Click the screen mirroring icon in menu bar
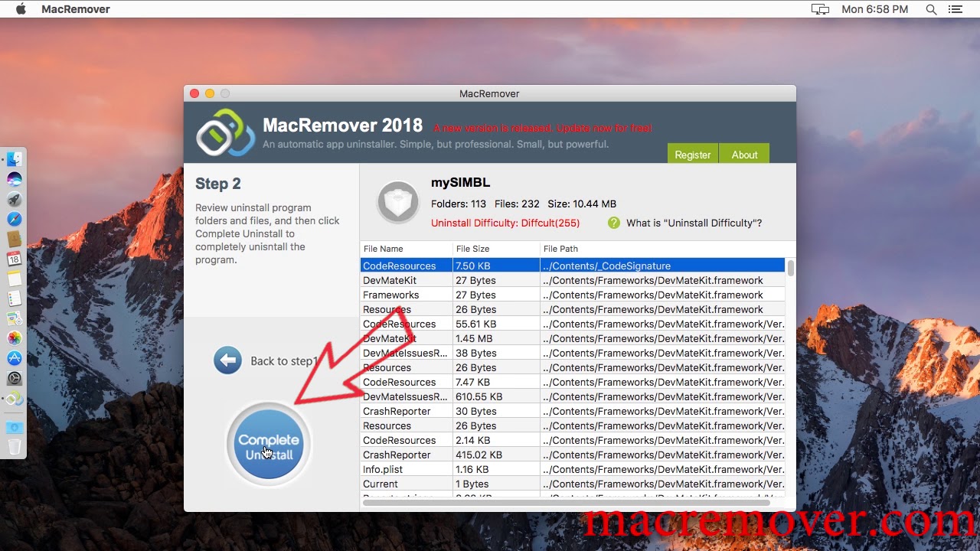This screenshot has width=980, height=551. [x=820, y=9]
